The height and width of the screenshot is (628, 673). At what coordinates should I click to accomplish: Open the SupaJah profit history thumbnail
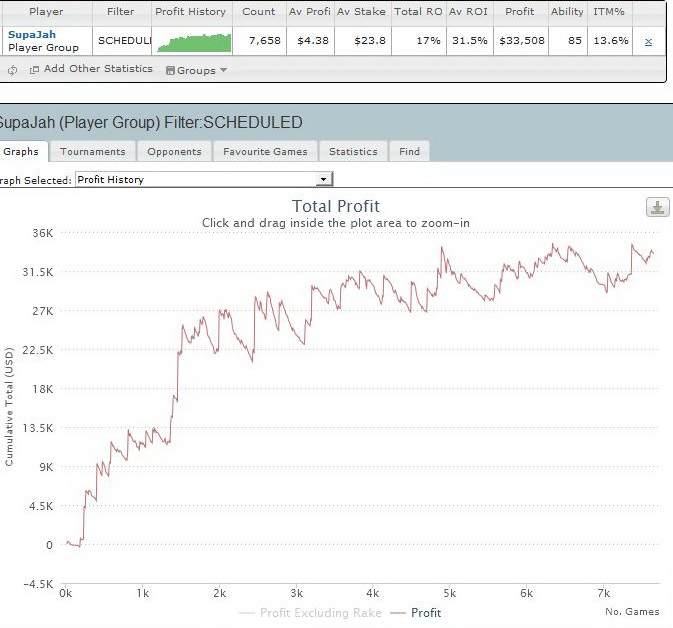194,42
